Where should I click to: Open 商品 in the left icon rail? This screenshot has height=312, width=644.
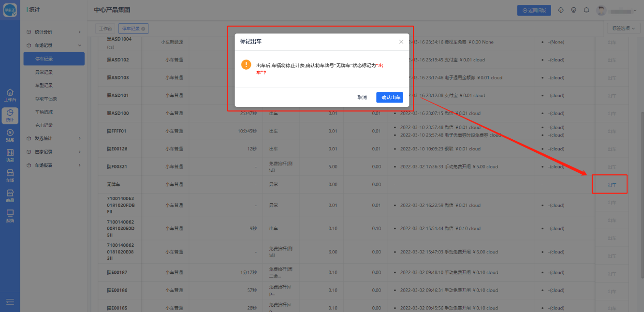10,195
